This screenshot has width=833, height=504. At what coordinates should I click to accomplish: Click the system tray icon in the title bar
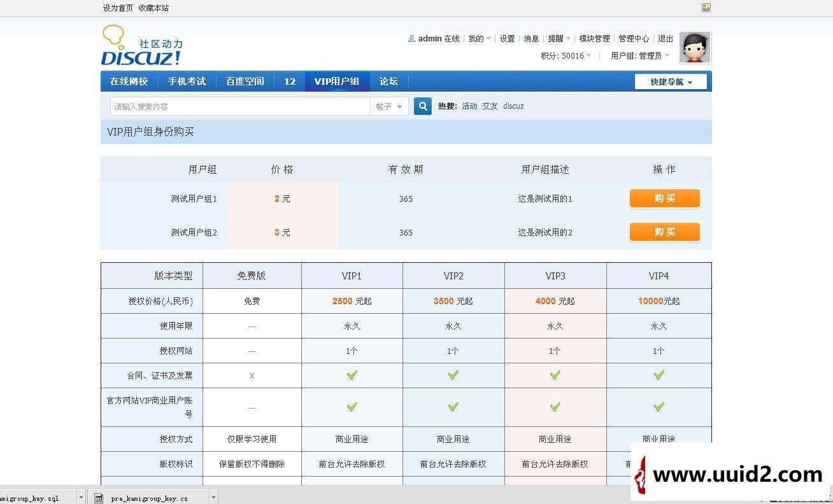pos(705,8)
